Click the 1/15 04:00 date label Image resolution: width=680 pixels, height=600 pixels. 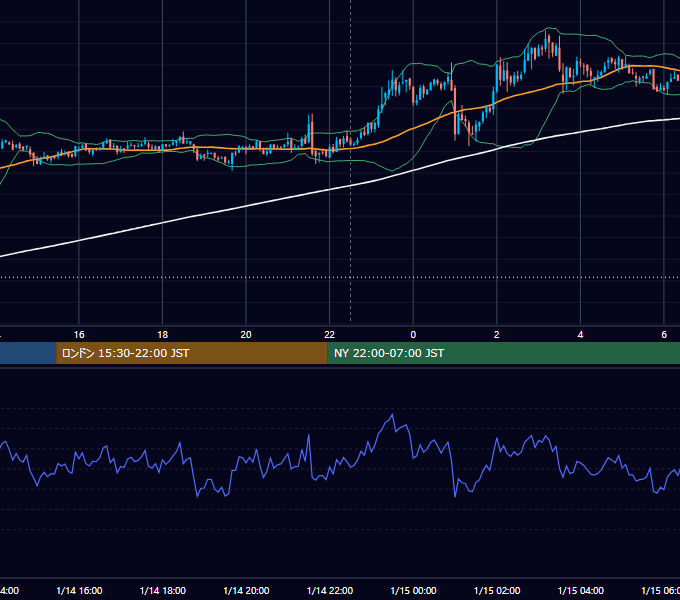click(581, 591)
